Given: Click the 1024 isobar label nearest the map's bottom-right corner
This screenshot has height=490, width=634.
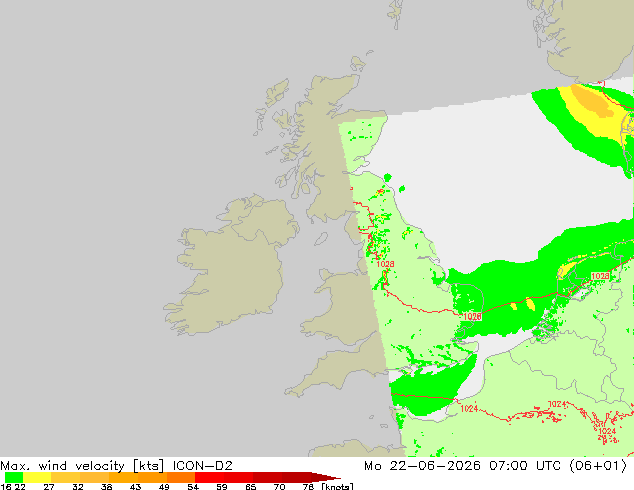Looking at the screenshot, I should tap(607, 431).
